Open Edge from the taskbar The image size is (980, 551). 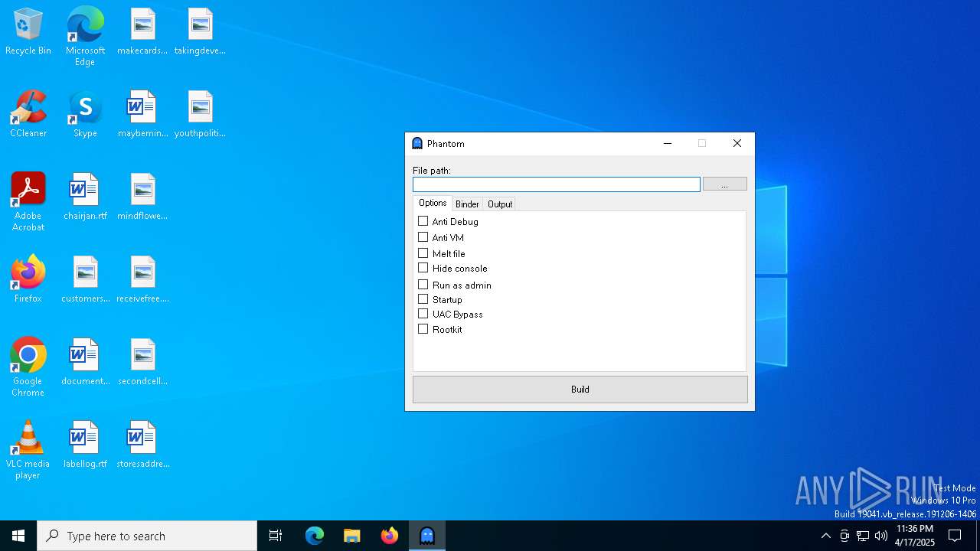[315, 536]
